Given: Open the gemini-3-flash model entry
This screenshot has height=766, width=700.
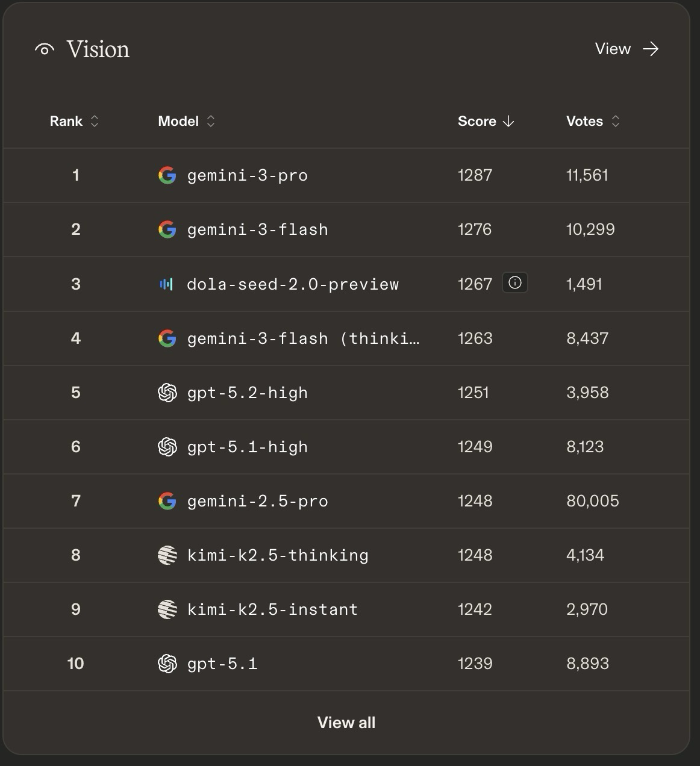Looking at the screenshot, I should point(258,229).
